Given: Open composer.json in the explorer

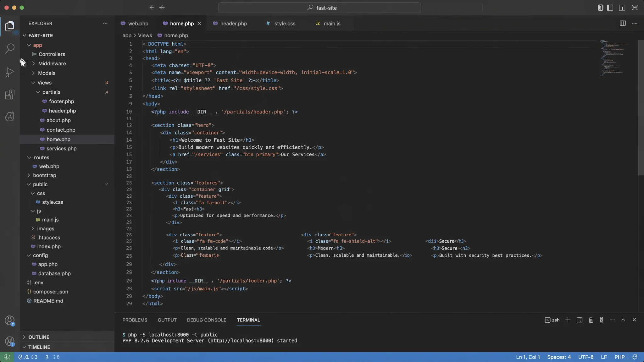Looking at the screenshot, I should pos(51,292).
